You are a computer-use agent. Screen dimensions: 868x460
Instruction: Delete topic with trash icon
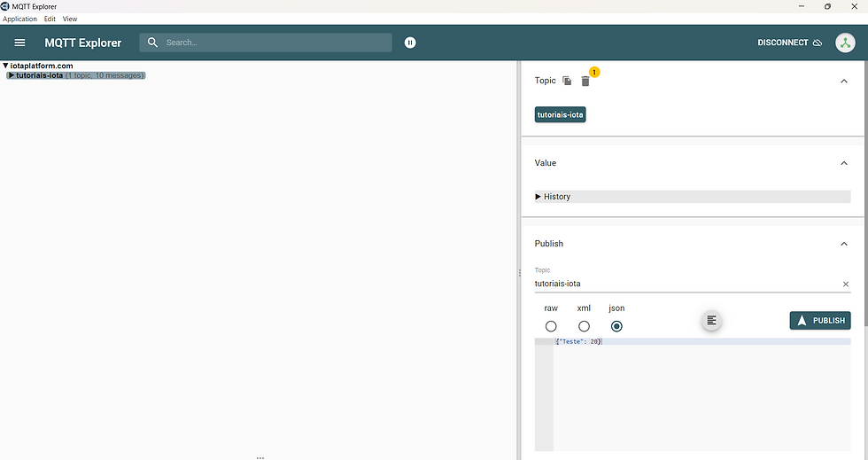tap(585, 81)
